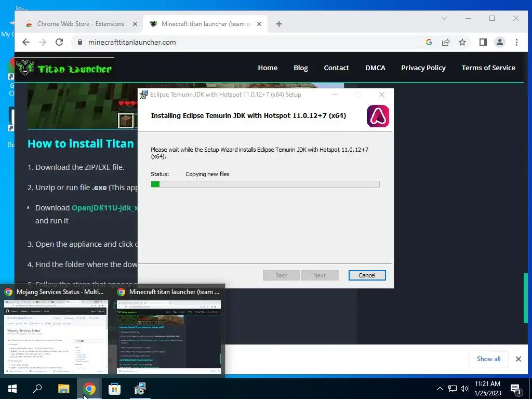The width and height of the screenshot is (532, 399).
Task: Click the disabled Back button in Setup
Action: pos(281,275)
